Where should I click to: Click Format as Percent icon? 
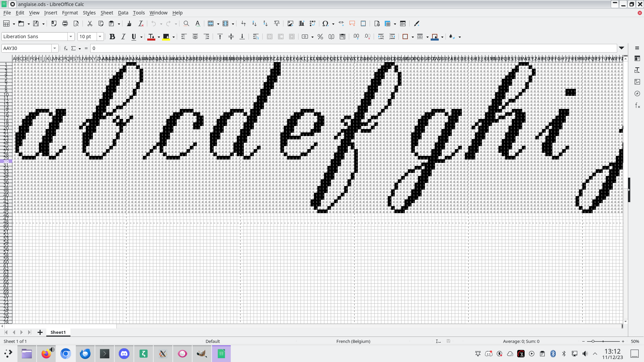(x=320, y=37)
